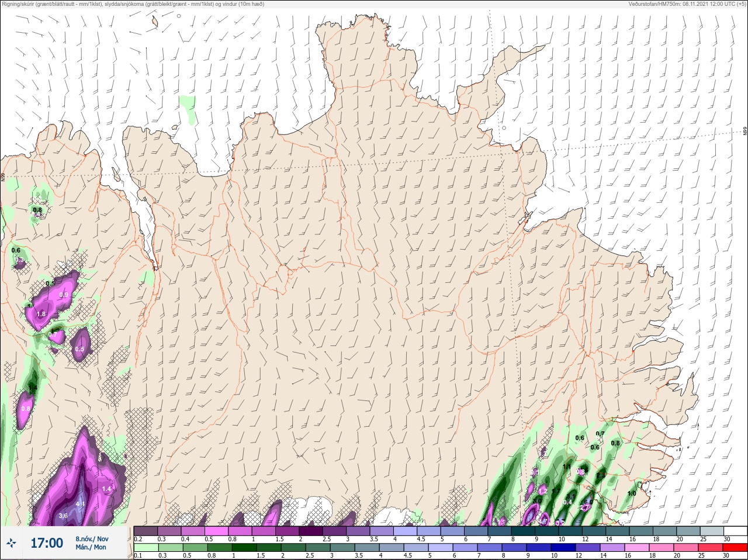Click the 2.3 precipitation value in the southeast
Screen dimensions: 748x560
coord(601,475)
